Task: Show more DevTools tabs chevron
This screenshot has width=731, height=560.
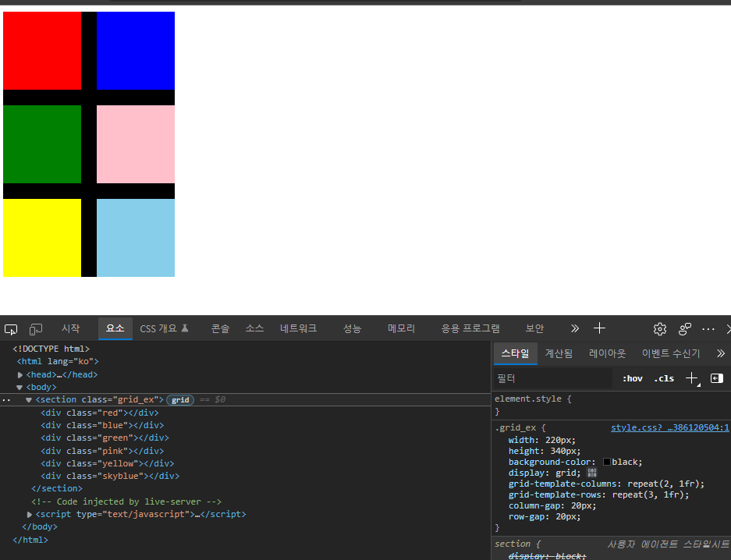Action: (575, 328)
